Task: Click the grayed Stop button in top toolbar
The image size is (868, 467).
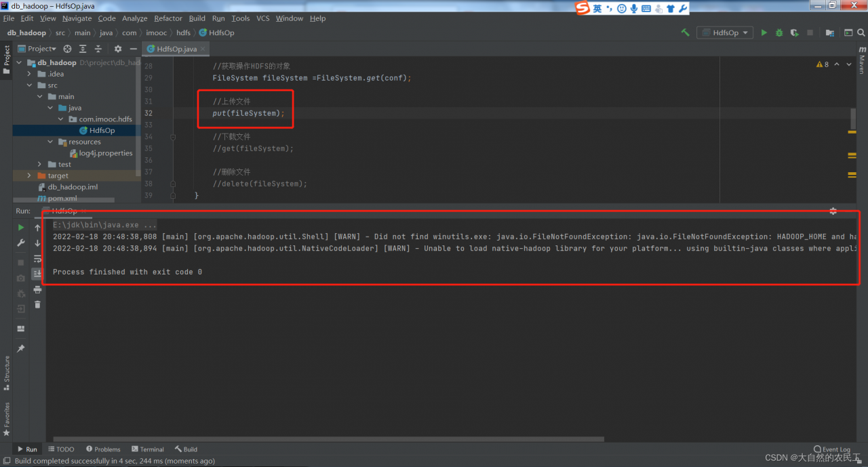Action: 810,33
